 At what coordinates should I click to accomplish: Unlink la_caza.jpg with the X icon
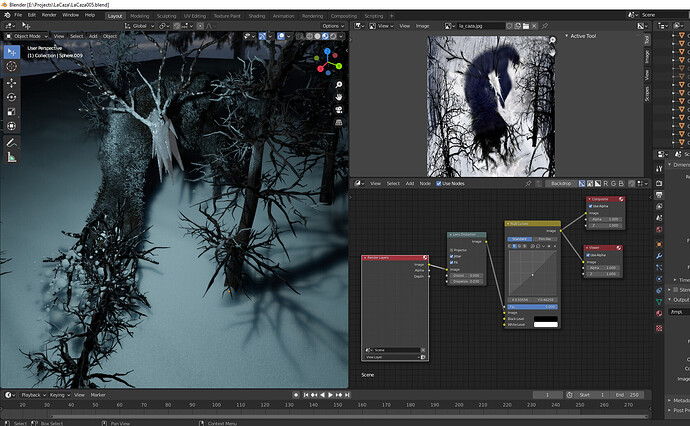point(534,26)
